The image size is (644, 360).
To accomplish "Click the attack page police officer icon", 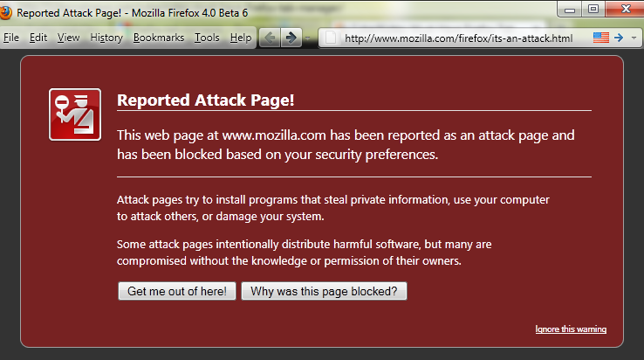I will pyautogui.click(x=76, y=114).
